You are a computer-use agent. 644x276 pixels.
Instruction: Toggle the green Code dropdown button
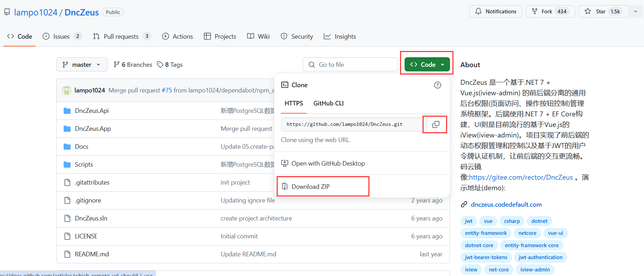(x=427, y=65)
